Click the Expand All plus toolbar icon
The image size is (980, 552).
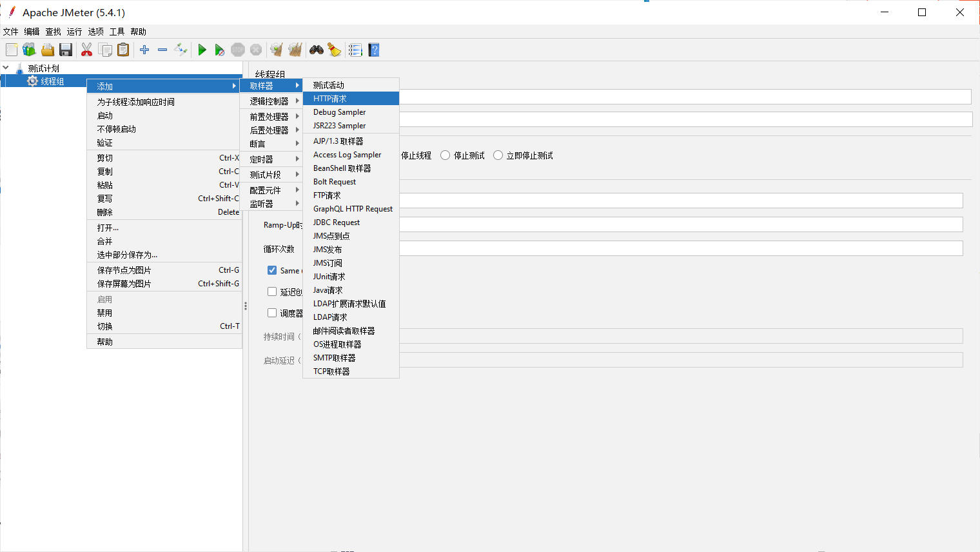(x=144, y=50)
